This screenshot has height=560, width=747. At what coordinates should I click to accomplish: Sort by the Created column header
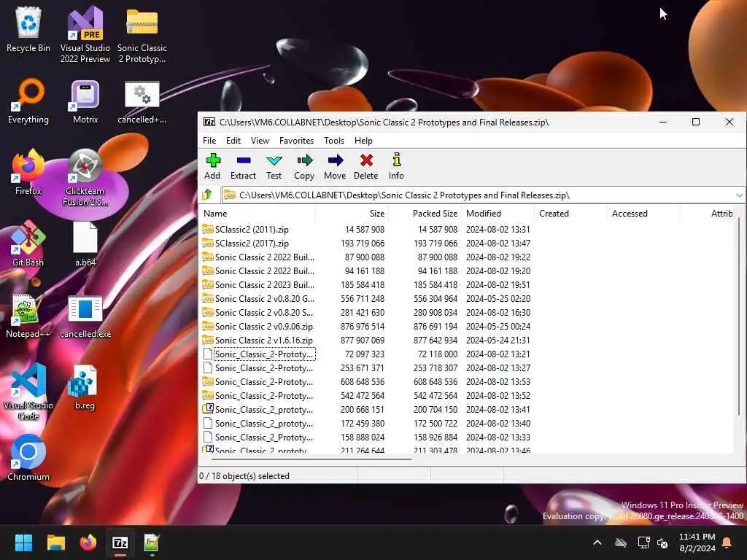pyautogui.click(x=571, y=214)
